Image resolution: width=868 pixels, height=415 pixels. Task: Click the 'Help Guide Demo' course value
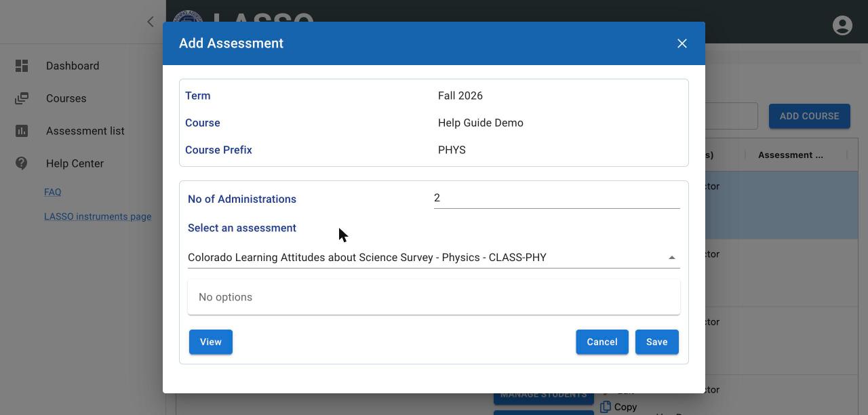coord(481,123)
